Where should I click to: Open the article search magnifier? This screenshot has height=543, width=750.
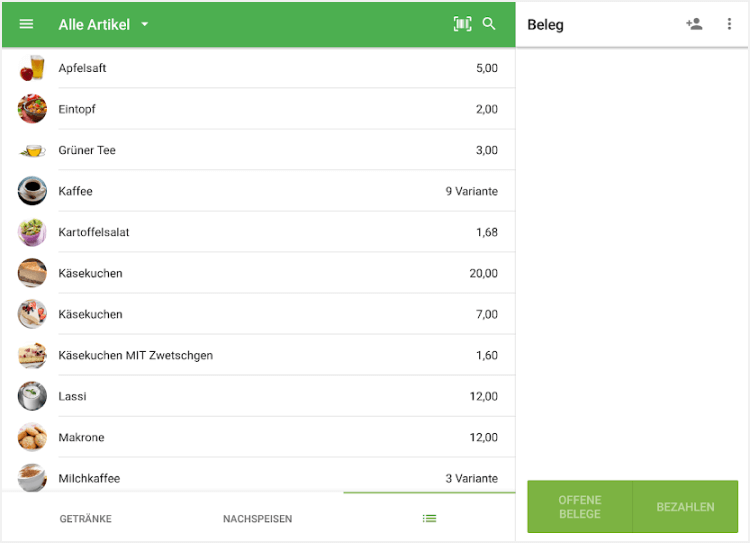click(489, 24)
